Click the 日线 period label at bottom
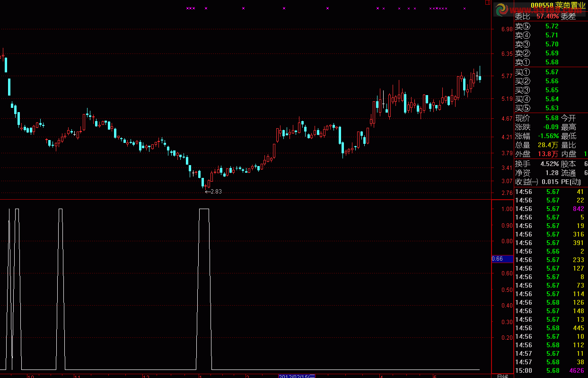 (502, 376)
